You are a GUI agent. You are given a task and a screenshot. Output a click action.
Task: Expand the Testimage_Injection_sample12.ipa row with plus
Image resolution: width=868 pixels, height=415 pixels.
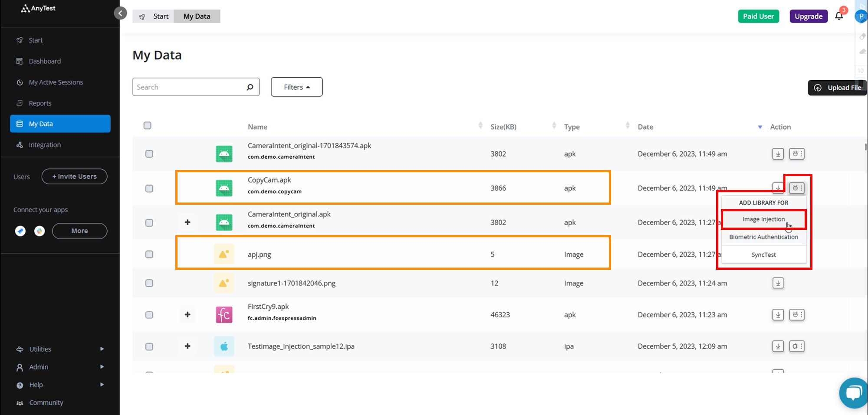187,346
